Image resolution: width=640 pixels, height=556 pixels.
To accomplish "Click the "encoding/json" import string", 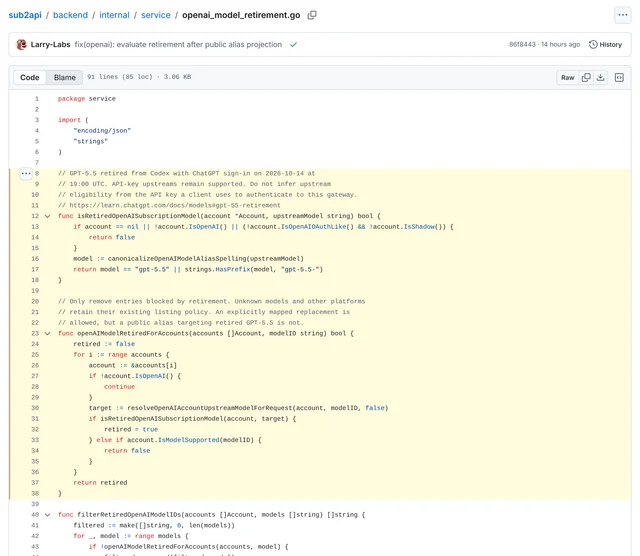I will click(x=102, y=131).
